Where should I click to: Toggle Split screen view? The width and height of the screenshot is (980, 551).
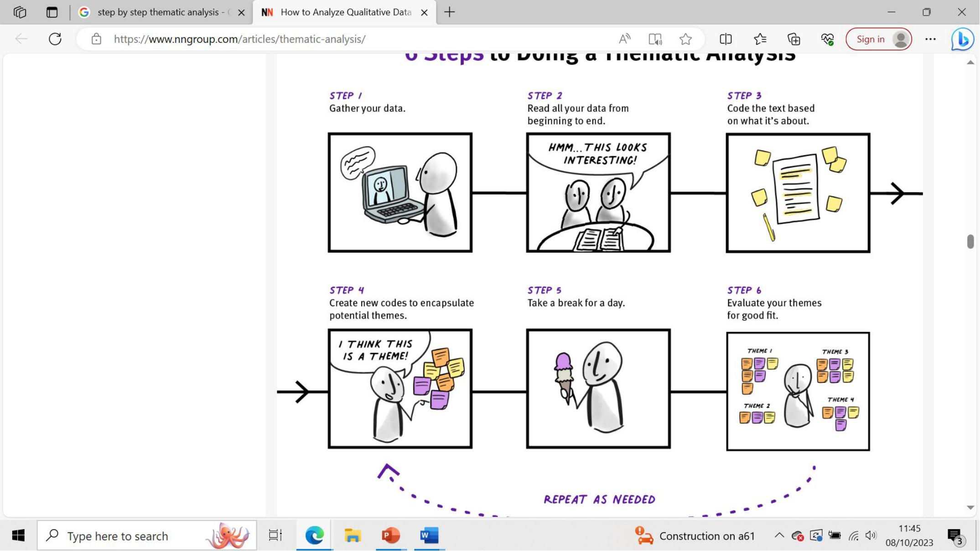coord(726,39)
